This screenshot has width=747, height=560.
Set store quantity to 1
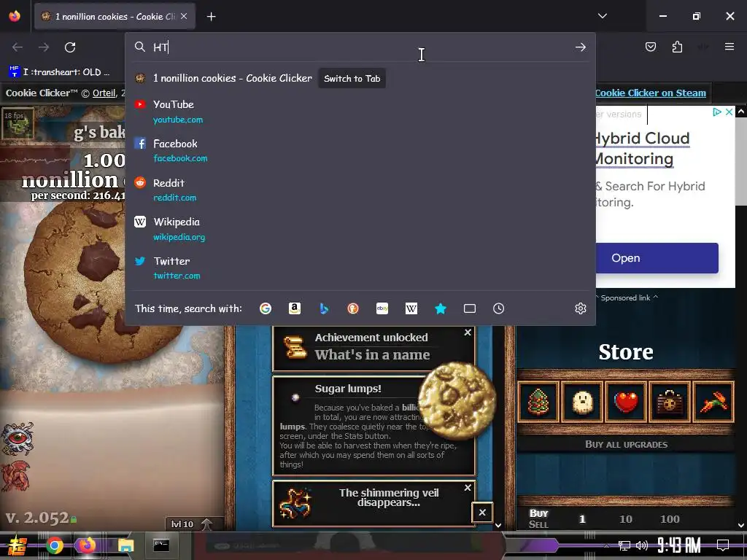click(x=581, y=519)
